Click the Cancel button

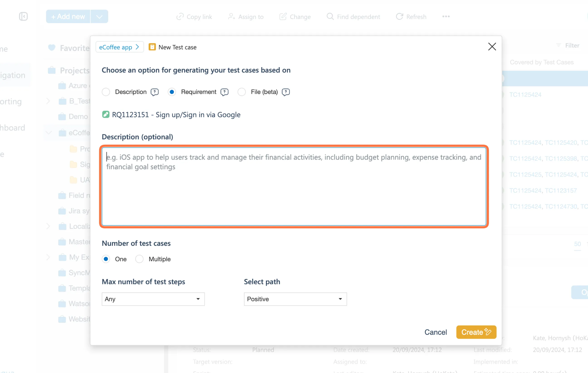(x=435, y=332)
